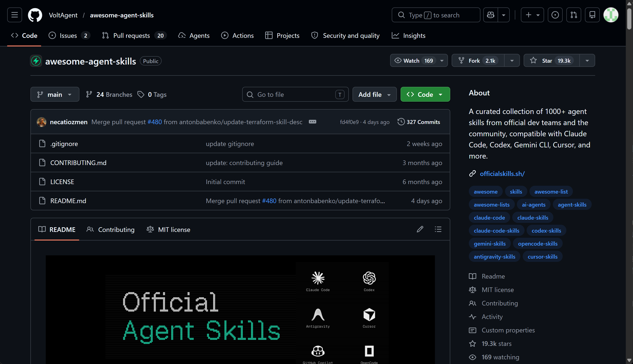The height and width of the screenshot is (364, 633).
Task: Go to the GitHub homepage logo
Action: [35, 15]
